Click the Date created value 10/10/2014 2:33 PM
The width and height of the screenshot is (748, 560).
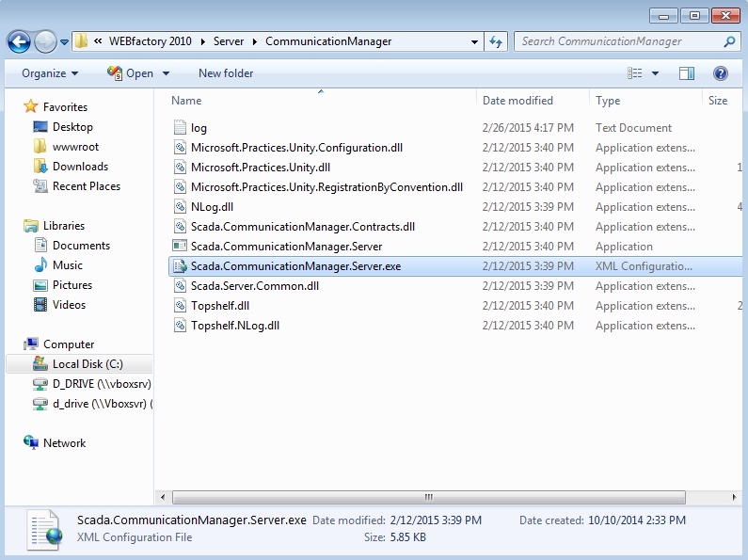pyautogui.click(x=636, y=520)
